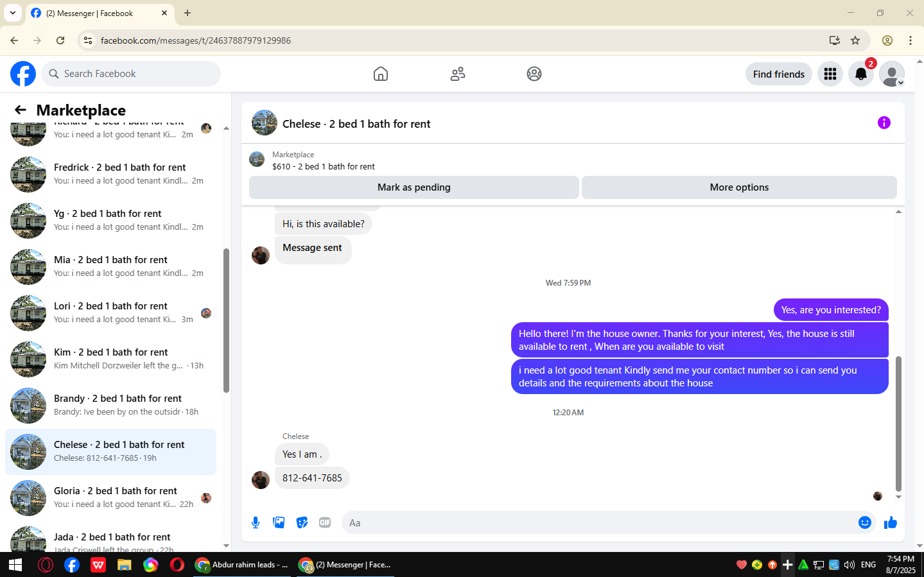Open the Facebook menu grid icon
This screenshot has width=924, height=577.
tap(830, 74)
